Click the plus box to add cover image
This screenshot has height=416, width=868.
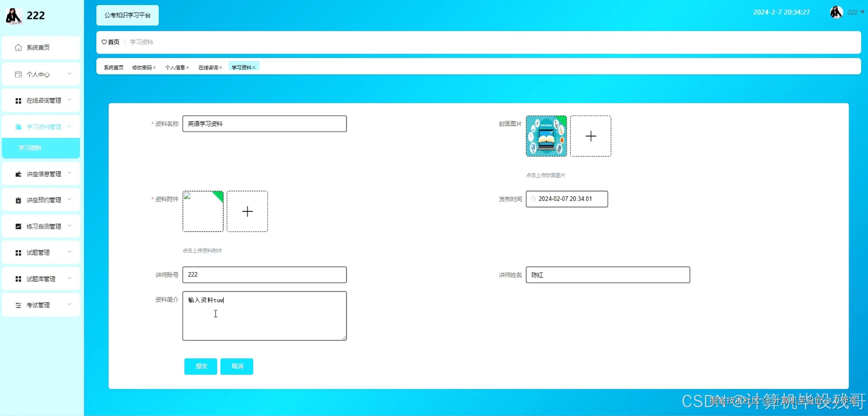(590, 136)
